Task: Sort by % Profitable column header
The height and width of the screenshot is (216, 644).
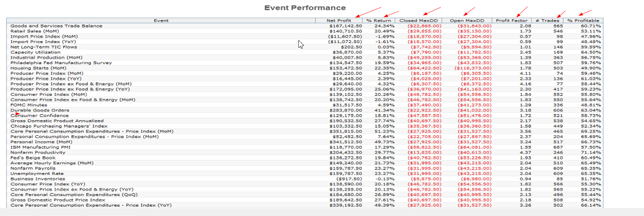Action: (583, 21)
